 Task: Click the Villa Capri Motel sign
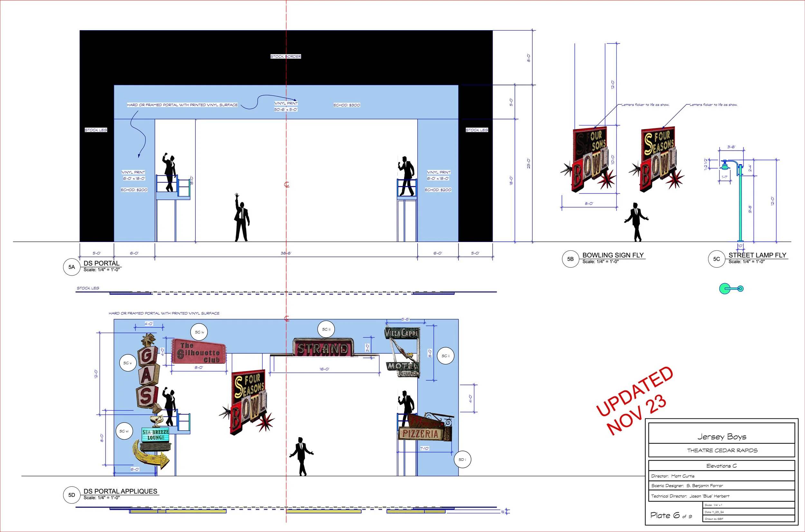pyautogui.click(x=403, y=352)
